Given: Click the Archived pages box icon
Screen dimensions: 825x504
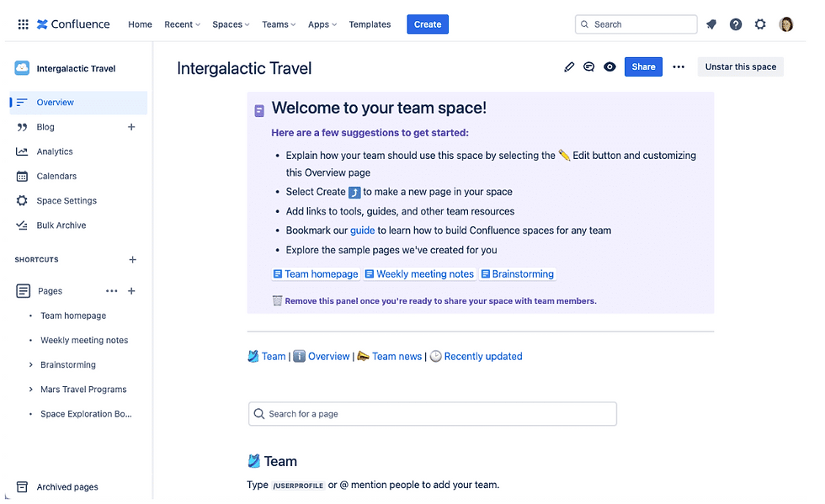Looking at the screenshot, I should (22, 486).
